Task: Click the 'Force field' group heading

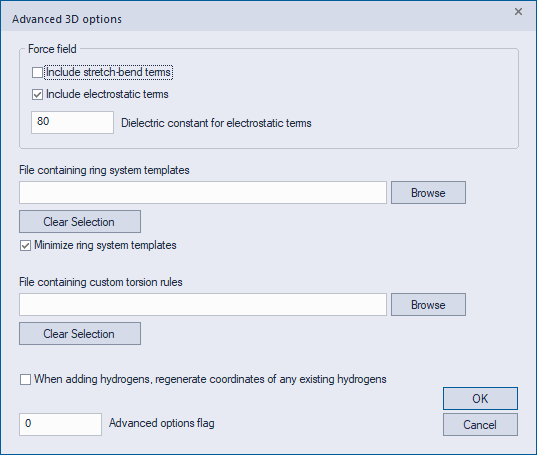Action: click(x=52, y=49)
